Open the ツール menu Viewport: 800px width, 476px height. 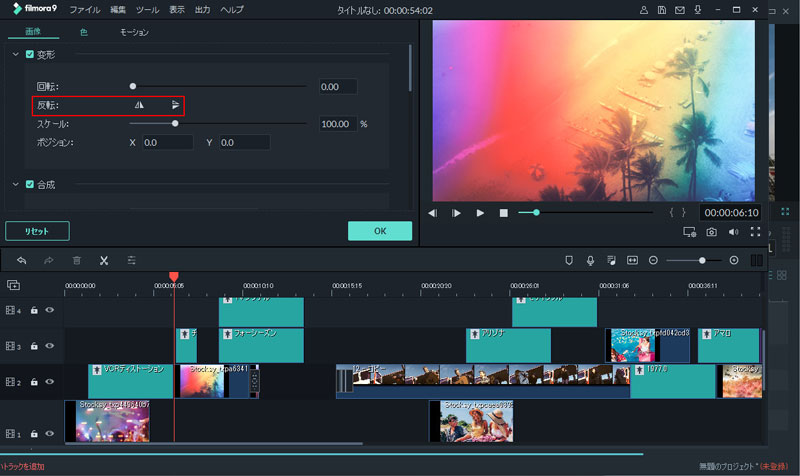pyautogui.click(x=147, y=10)
